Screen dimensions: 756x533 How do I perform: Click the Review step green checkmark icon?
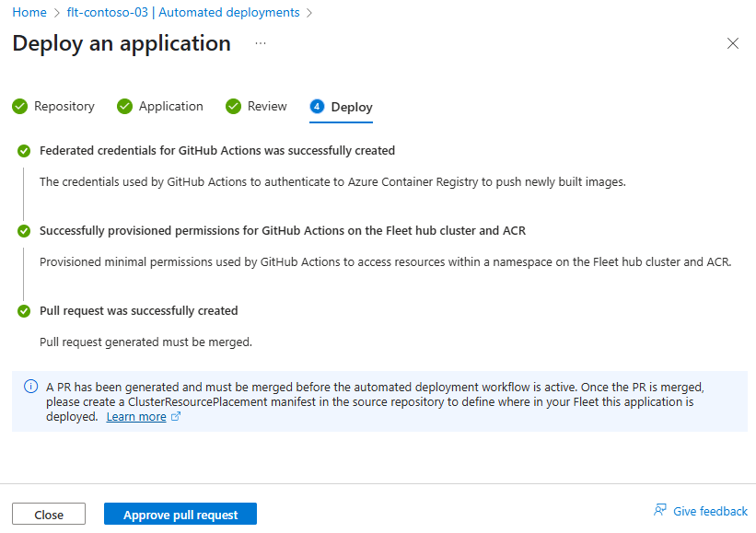233,107
